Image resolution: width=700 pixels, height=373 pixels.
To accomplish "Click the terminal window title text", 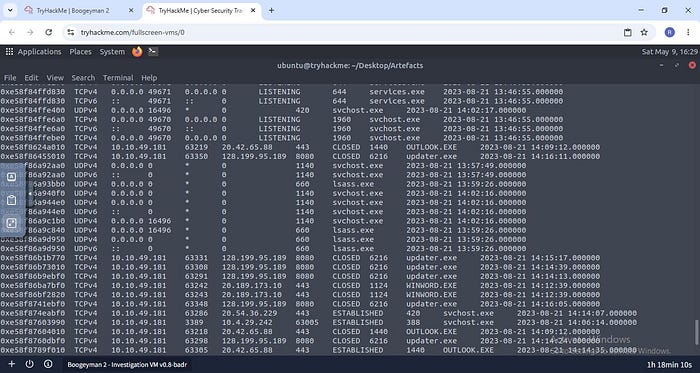I will point(350,66).
